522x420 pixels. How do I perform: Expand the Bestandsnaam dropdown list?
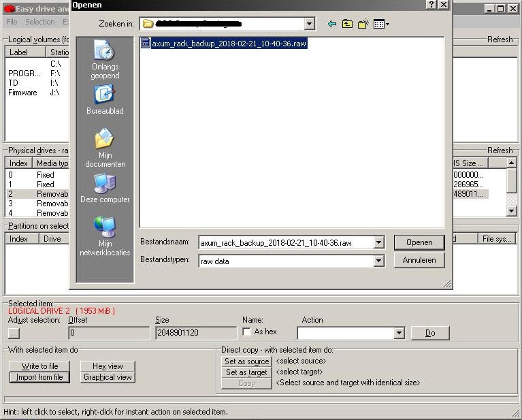point(378,242)
